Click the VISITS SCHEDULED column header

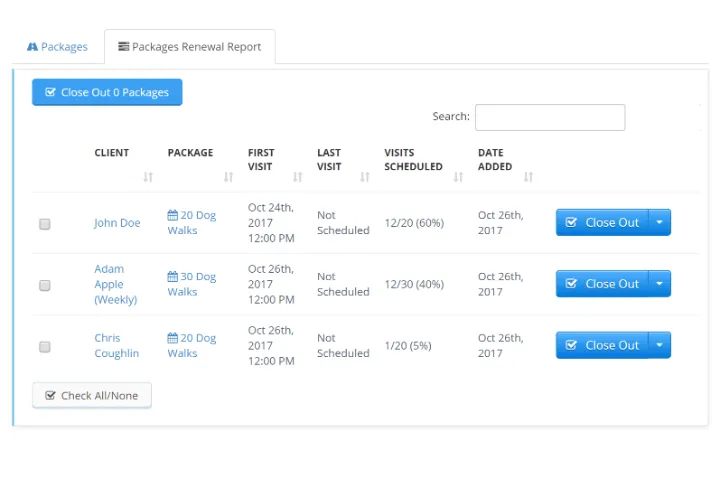pos(413,159)
